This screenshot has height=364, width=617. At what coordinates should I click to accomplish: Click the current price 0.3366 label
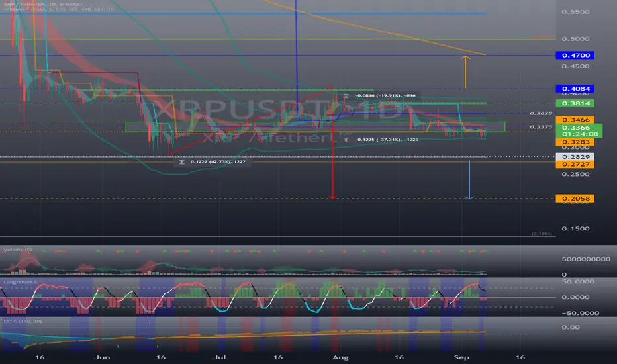576,128
